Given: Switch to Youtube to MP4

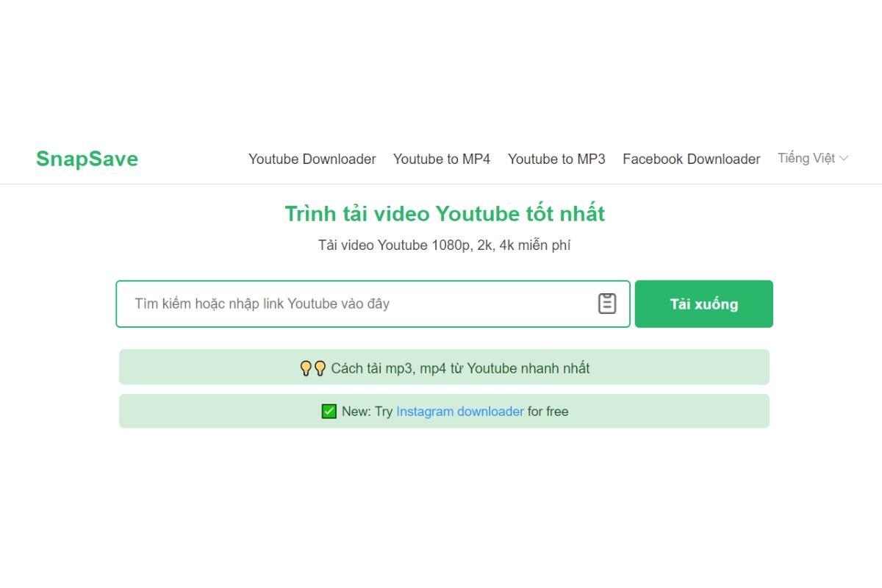Looking at the screenshot, I should coord(441,159).
